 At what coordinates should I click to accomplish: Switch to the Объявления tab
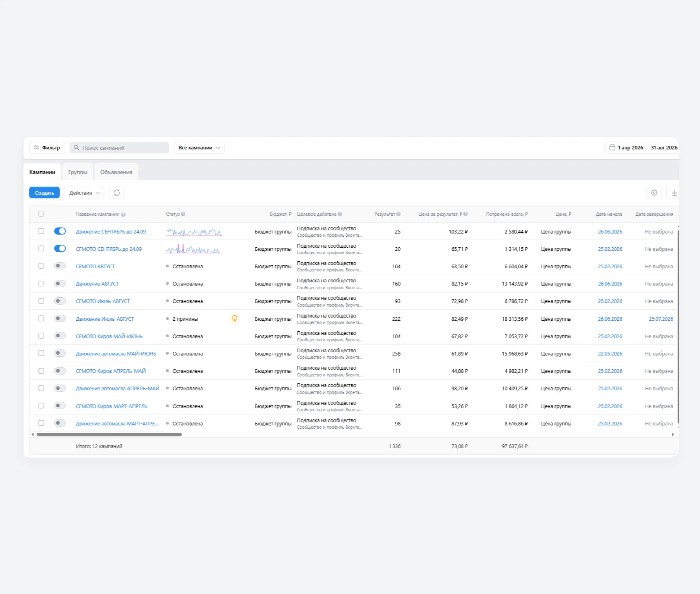(x=116, y=172)
